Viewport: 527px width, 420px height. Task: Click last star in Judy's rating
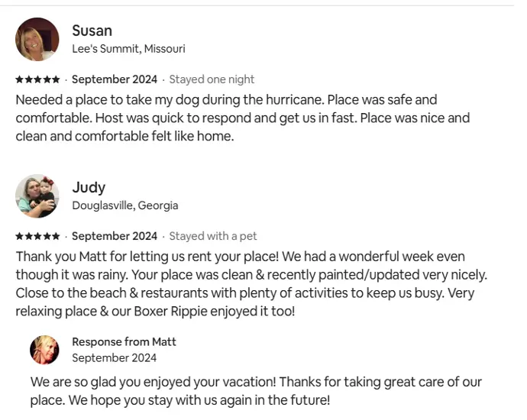(x=56, y=236)
